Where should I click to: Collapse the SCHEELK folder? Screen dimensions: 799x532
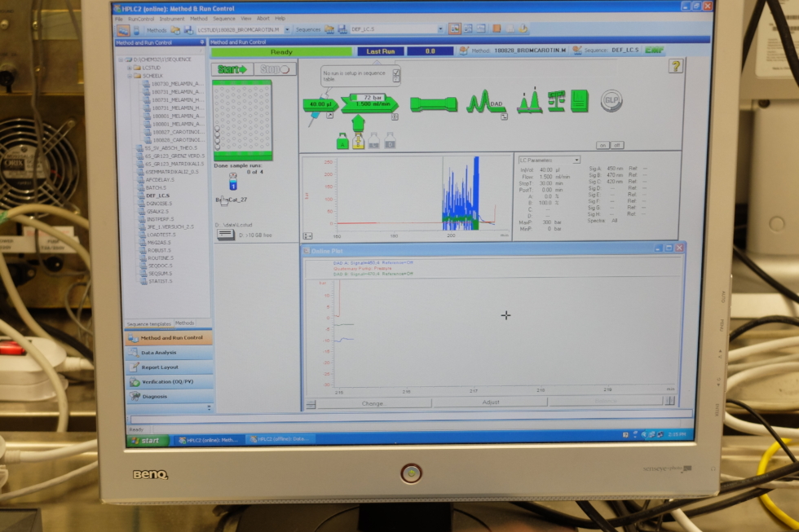130,76
